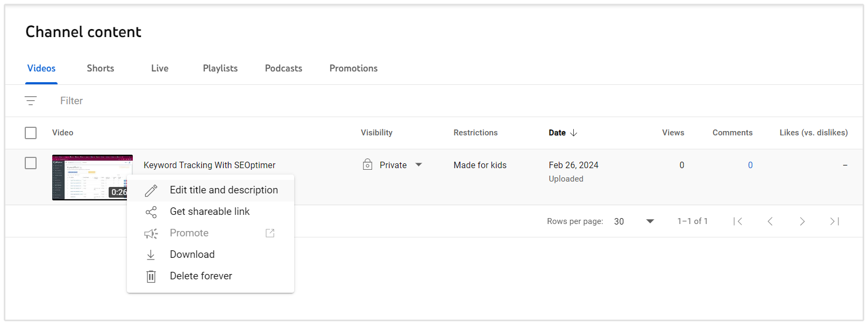Viewport: 868px width, 325px height.
Task: Click the share icon in context menu
Action: click(x=151, y=212)
